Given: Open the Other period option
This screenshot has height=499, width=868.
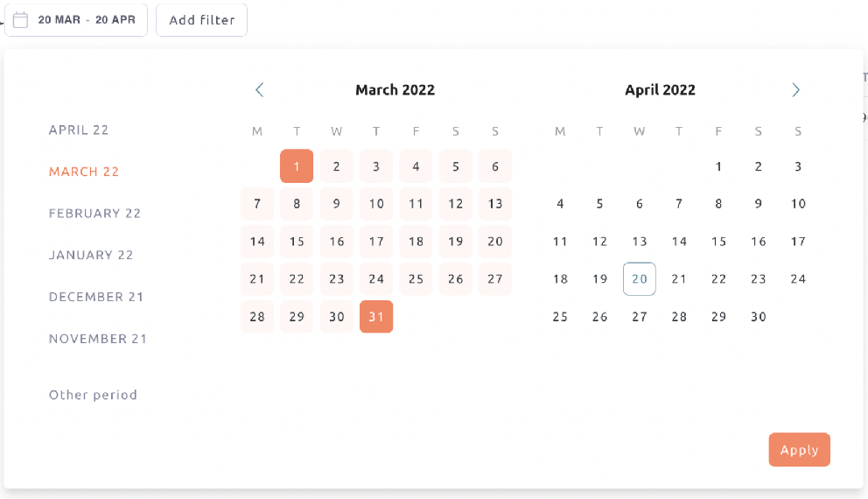Looking at the screenshot, I should [93, 395].
